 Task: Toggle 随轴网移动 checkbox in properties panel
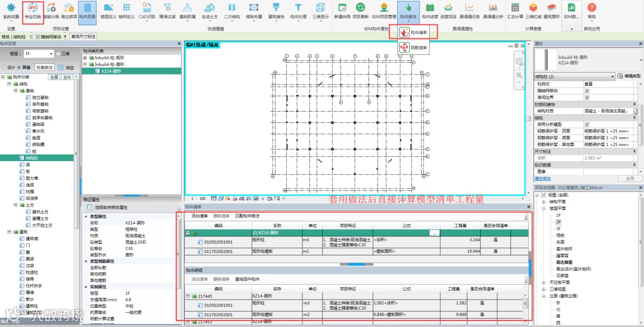pos(587,91)
